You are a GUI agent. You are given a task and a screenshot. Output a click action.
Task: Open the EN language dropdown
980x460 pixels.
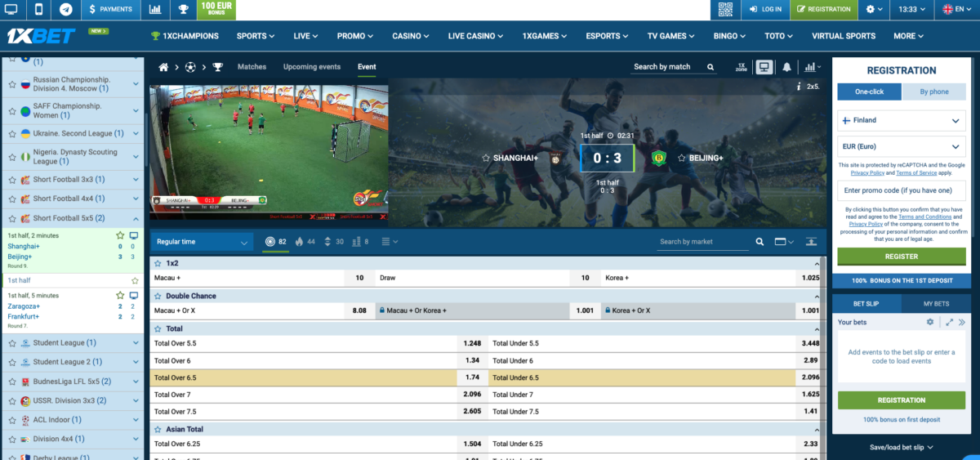tap(958, 9)
